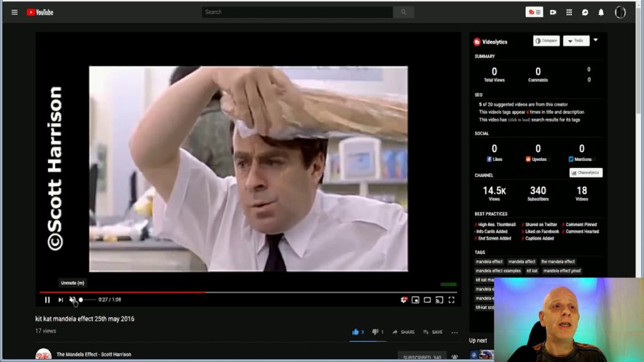Open The Mandela Effect - Scott Harrison channel
Image resolution: width=644 pixels, height=362 pixels.
click(x=94, y=354)
